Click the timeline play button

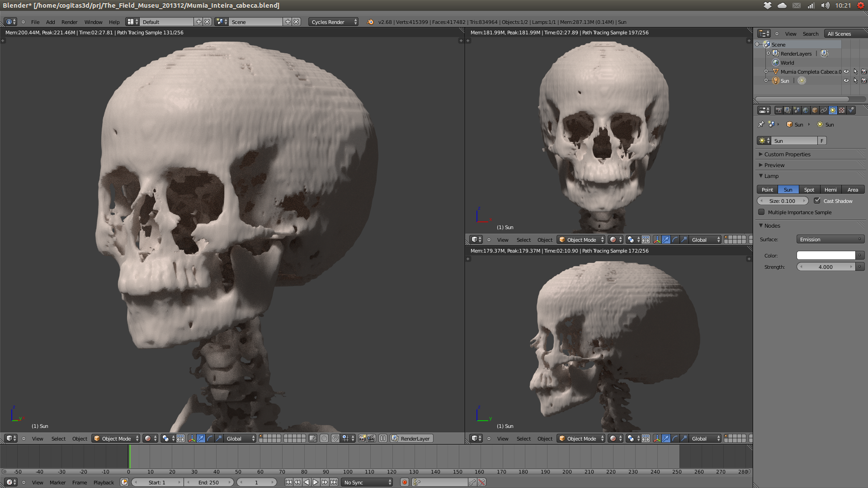(316, 482)
